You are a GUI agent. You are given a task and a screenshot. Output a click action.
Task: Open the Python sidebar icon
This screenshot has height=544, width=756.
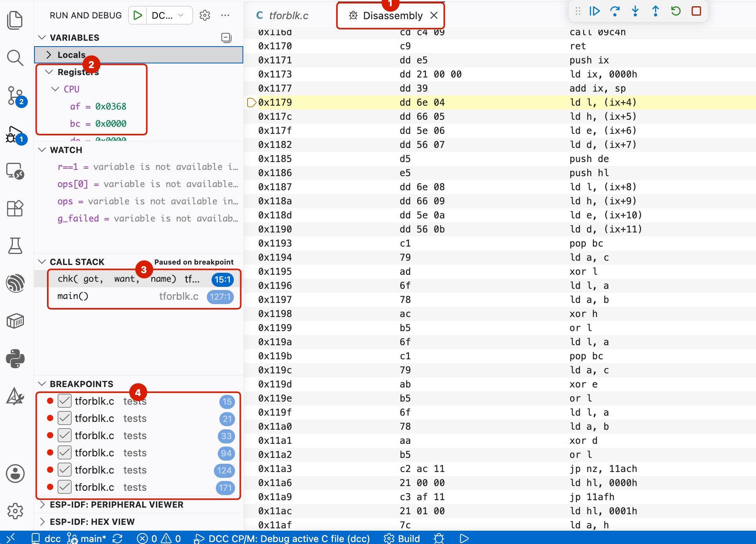click(x=15, y=358)
